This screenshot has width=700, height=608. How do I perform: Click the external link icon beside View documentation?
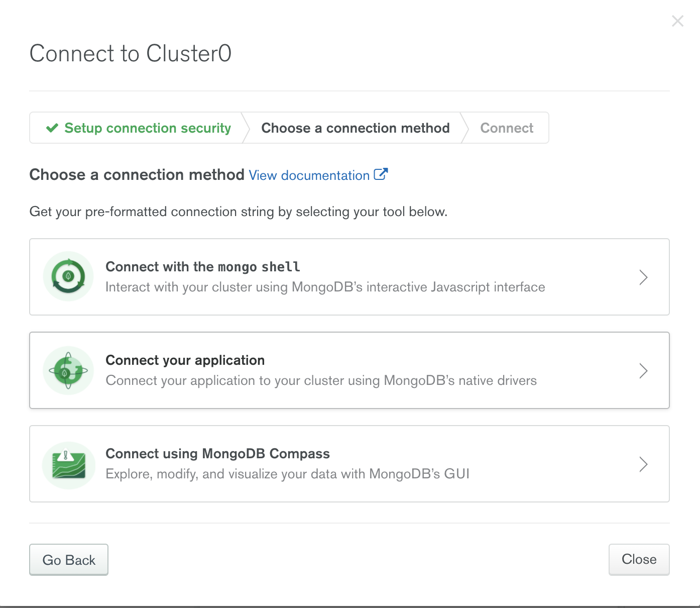coord(381,174)
